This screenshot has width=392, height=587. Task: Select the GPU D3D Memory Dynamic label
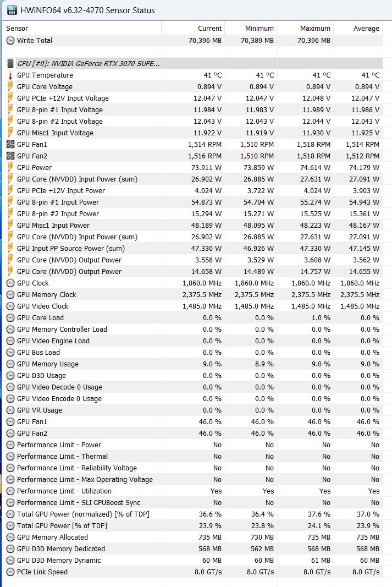(x=59, y=561)
